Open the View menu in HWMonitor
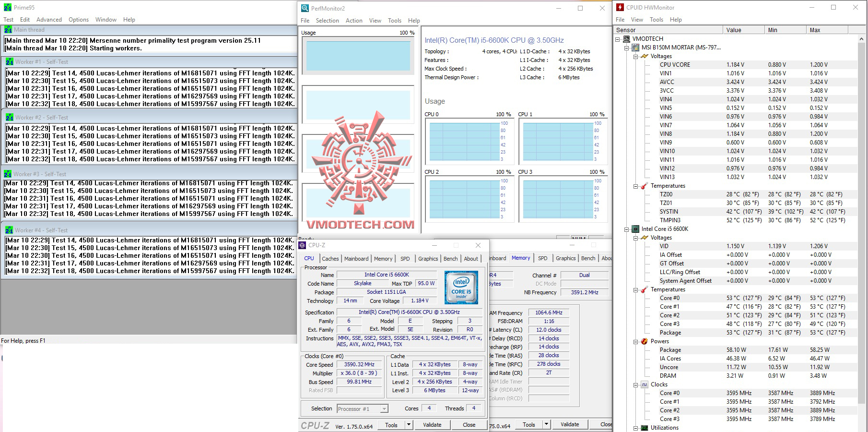The image size is (868, 432). pyautogui.click(x=637, y=20)
